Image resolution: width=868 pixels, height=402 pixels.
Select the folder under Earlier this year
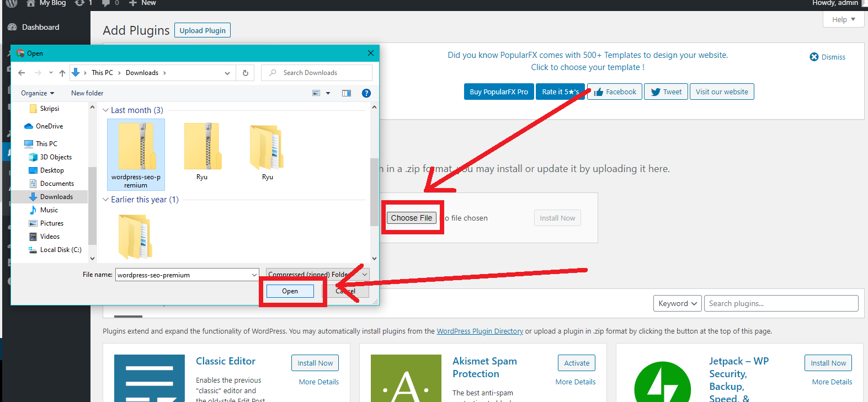(x=135, y=237)
